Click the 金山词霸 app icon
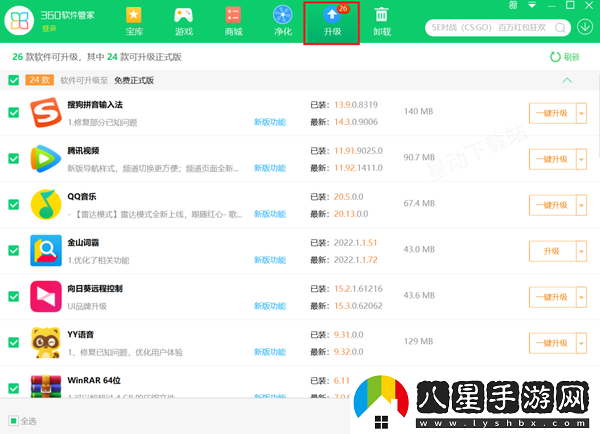Viewport: 600px width, 434px height. click(46, 251)
